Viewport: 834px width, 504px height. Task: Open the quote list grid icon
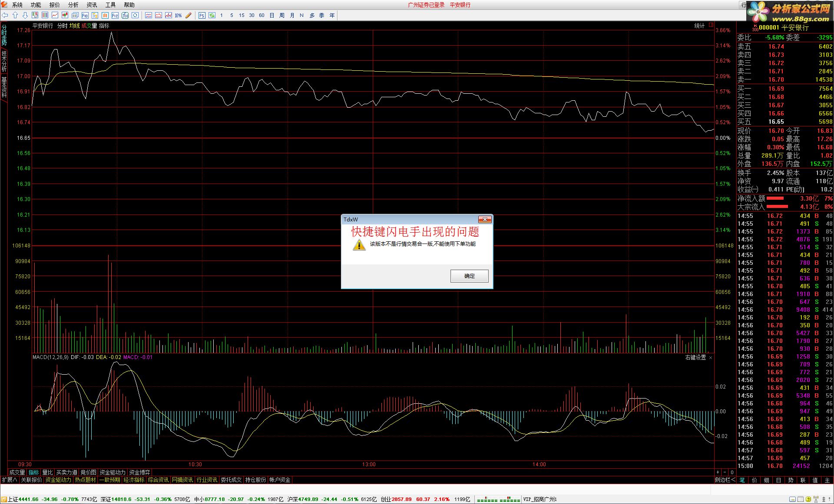pyautogui.click(x=45, y=15)
